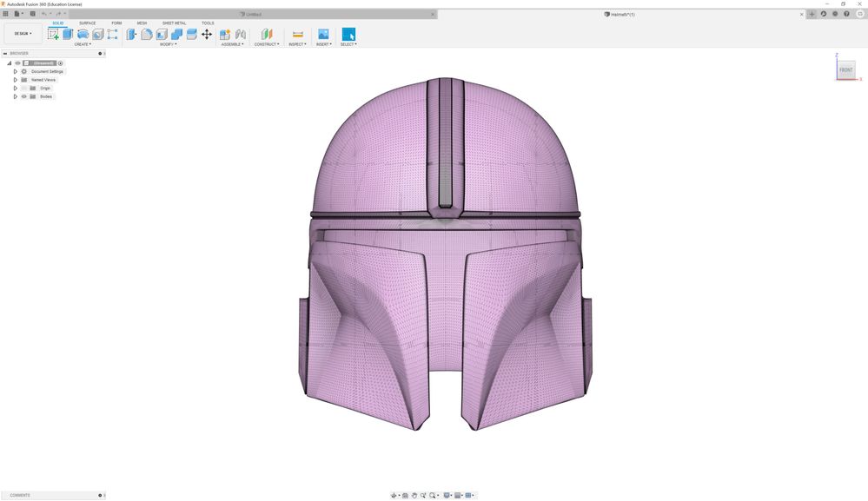This screenshot has height=501, width=868.
Task: Click the Undo arrow
Action: (45, 14)
